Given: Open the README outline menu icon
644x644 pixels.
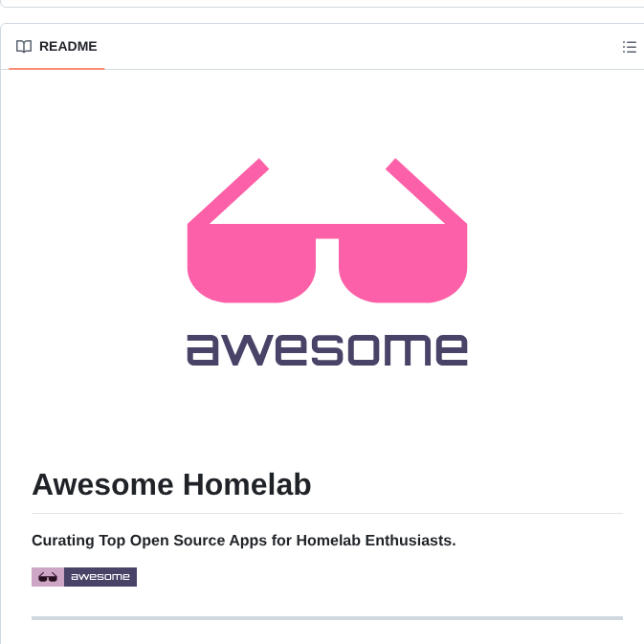Looking at the screenshot, I should point(629,47).
